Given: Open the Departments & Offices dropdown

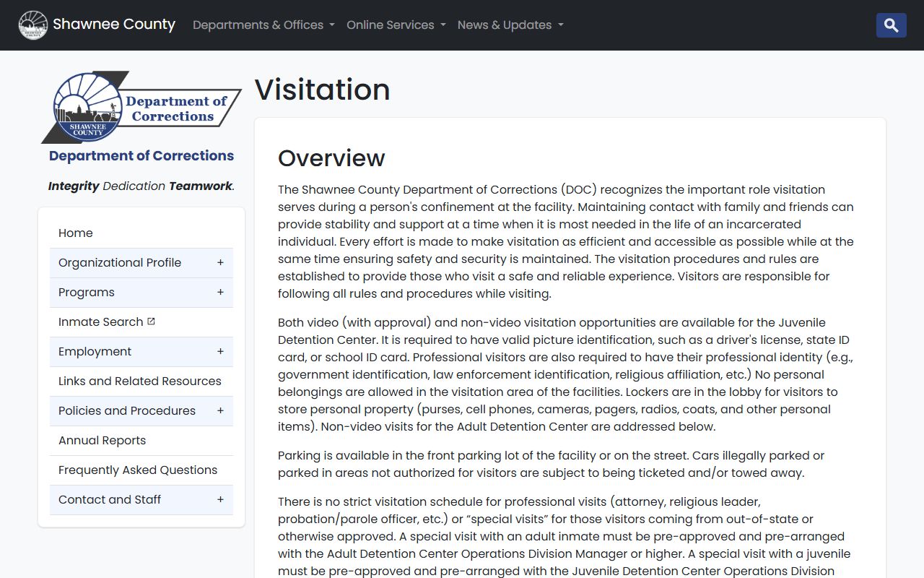Looking at the screenshot, I should (x=263, y=25).
